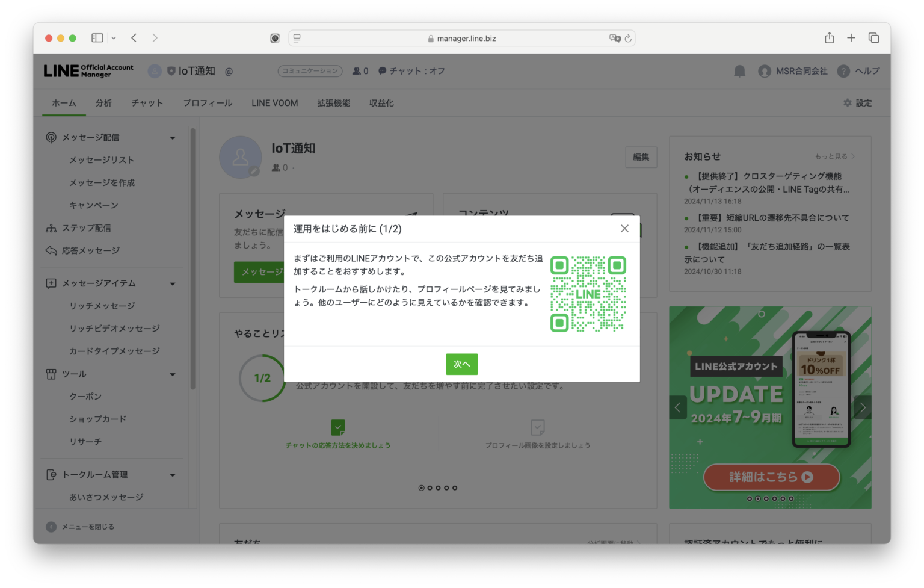The image size is (924, 588).
Task: Select the ステップ配信 step delivery icon
Action: click(51, 227)
